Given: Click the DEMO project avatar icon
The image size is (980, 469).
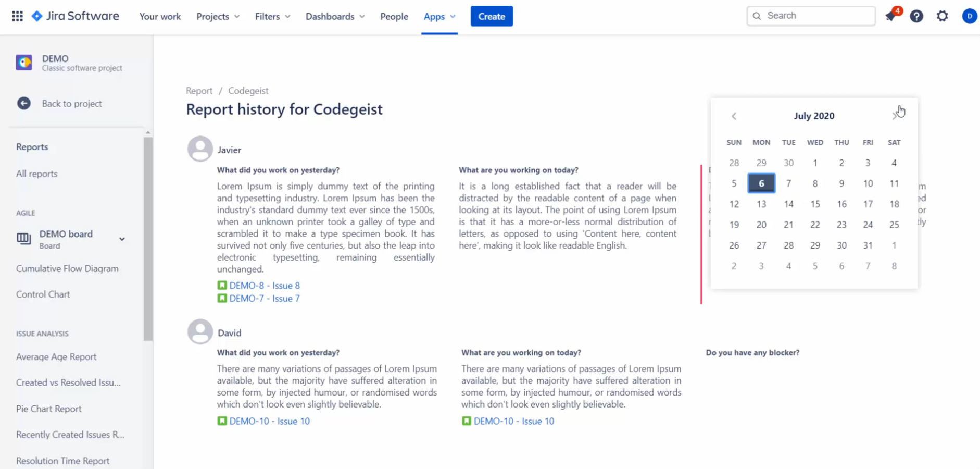Looking at the screenshot, I should [24, 63].
